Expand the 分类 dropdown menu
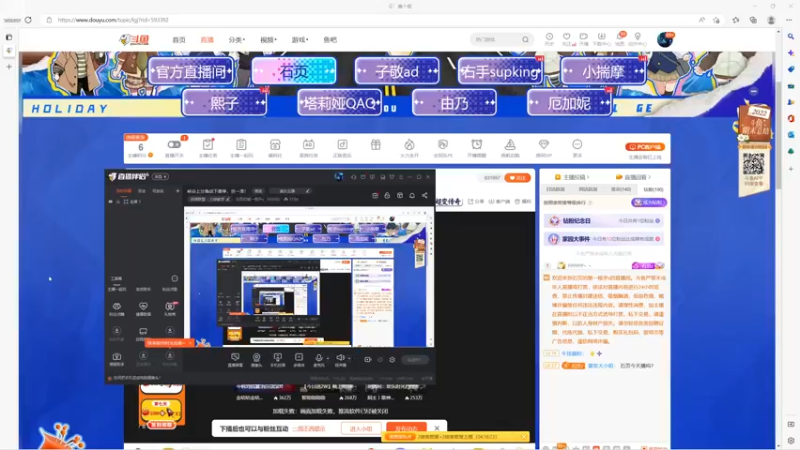The image size is (800, 450). [x=236, y=40]
